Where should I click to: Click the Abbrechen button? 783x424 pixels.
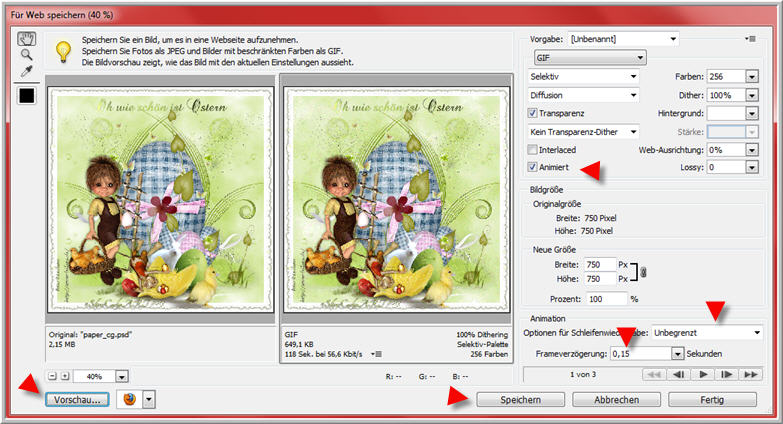pyautogui.click(x=616, y=400)
